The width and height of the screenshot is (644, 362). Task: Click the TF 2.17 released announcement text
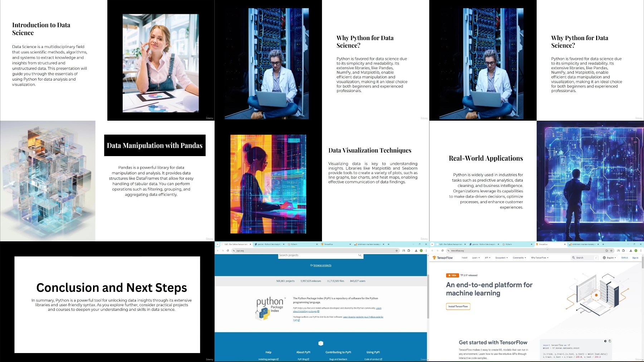pyautogui.click(x=469, y=275)
